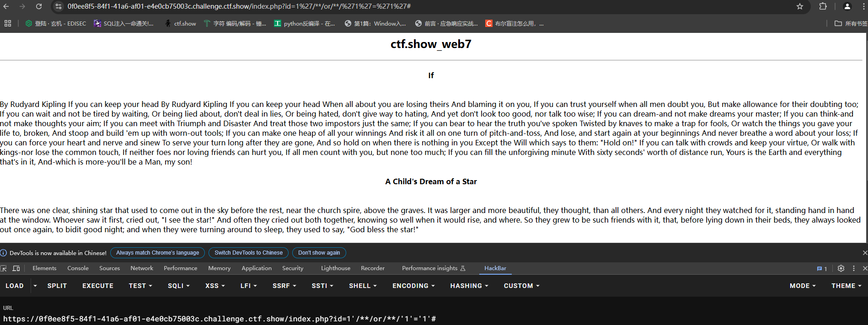Open 字符 编码/解码 bookmark
This screenshot has height=325, width=868.
click(235, 23)
